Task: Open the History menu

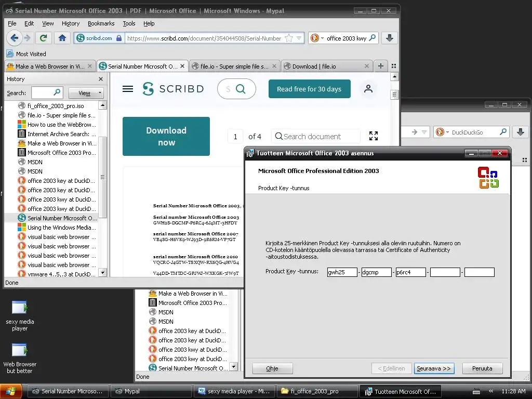Action: (71, 23)
